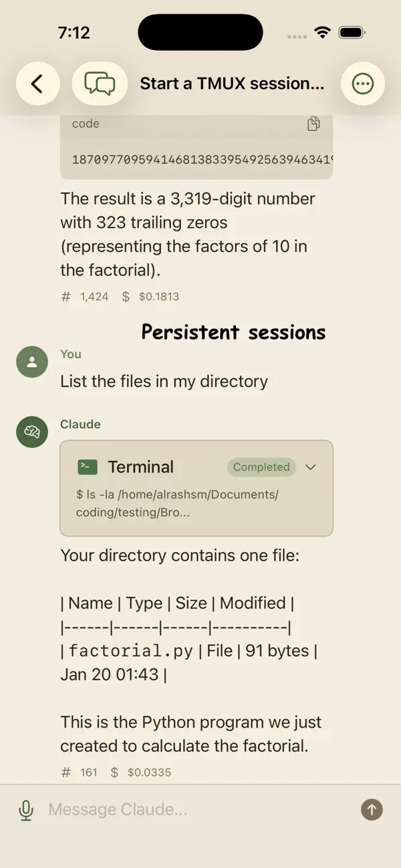Screen dimensions: 401x868
Task: Send the message with the arrow button
Action: (372, 809)
